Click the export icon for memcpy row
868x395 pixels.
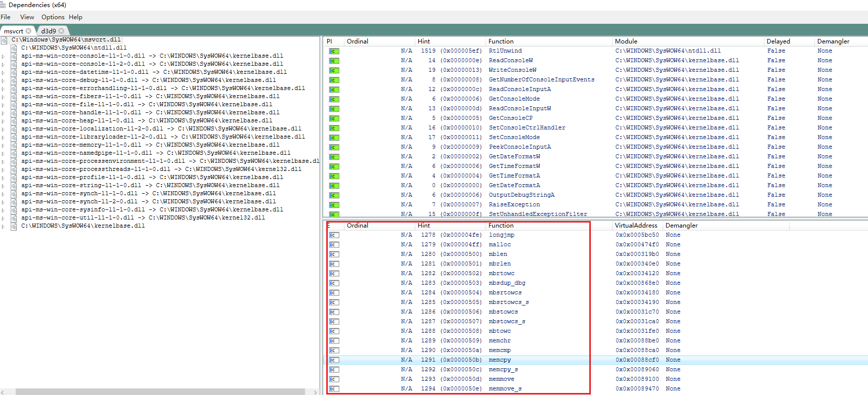point(334,360)
